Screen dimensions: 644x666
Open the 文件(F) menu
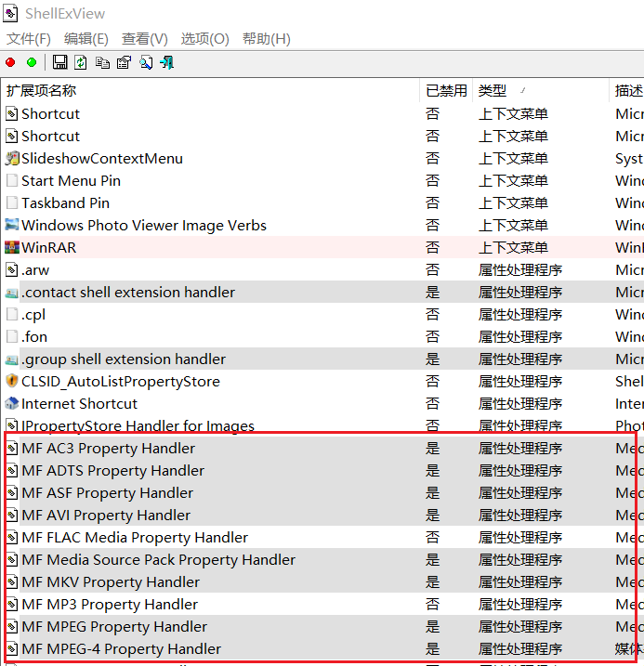(29, 38)
